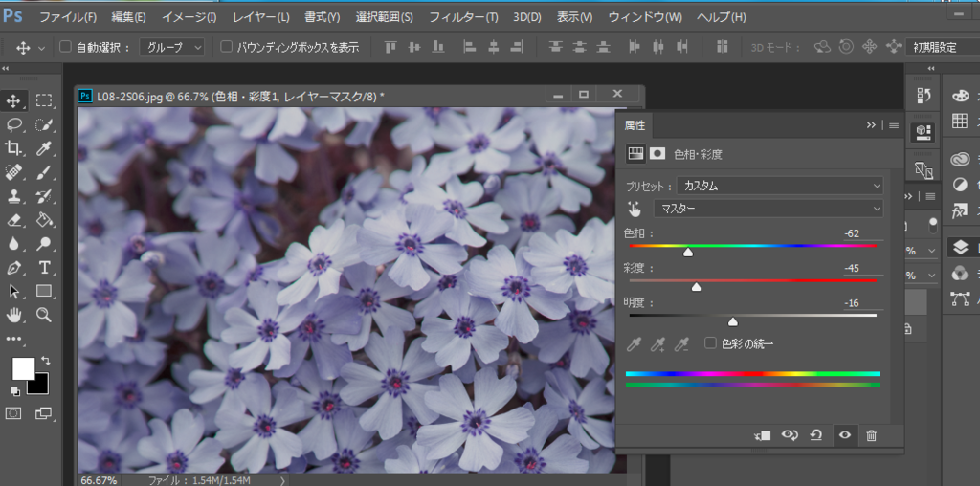This screenshot has height=486, width=980.
Task: Click the foreground color swatch
Action: [23, 368]
